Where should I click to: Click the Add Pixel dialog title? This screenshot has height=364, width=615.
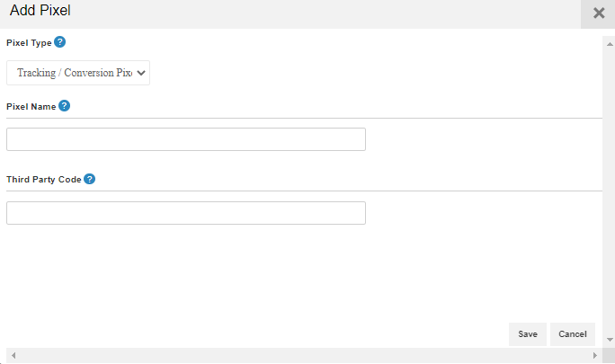point(40,10)
